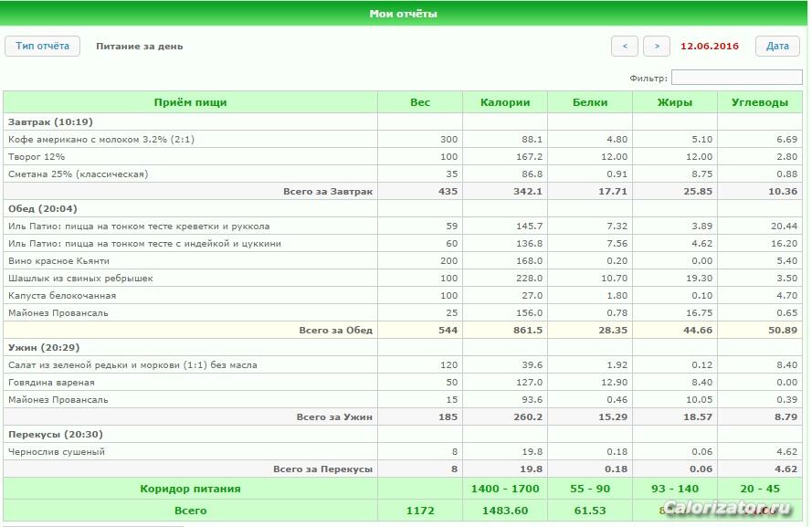
Task: Click the Говядина вареная food entry
Action: pos(51,382)
